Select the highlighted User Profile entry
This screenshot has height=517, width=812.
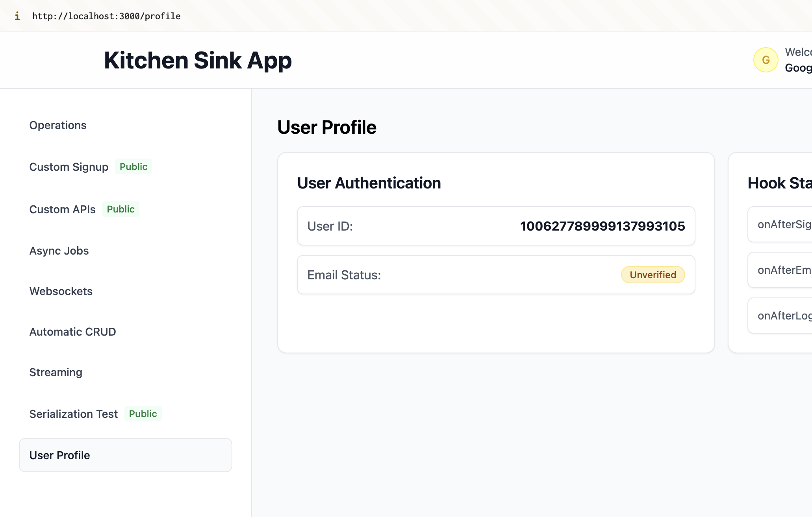pos(59,455)
